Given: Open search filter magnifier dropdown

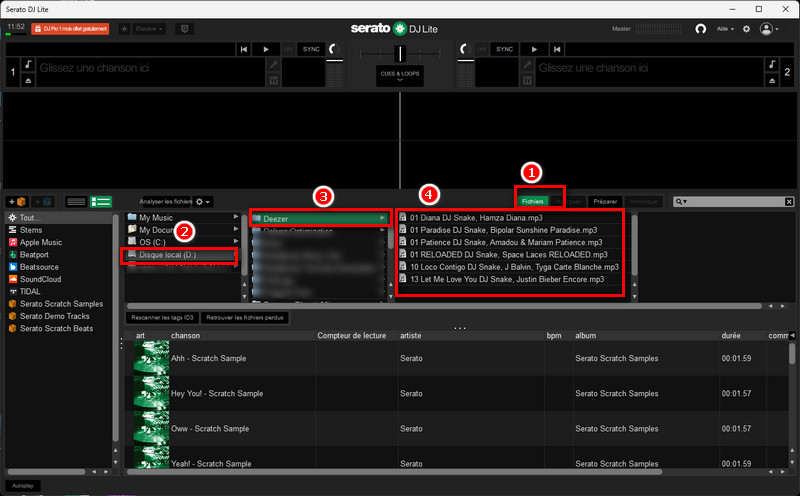Looking at the screenshot, I should pos(681,202).
